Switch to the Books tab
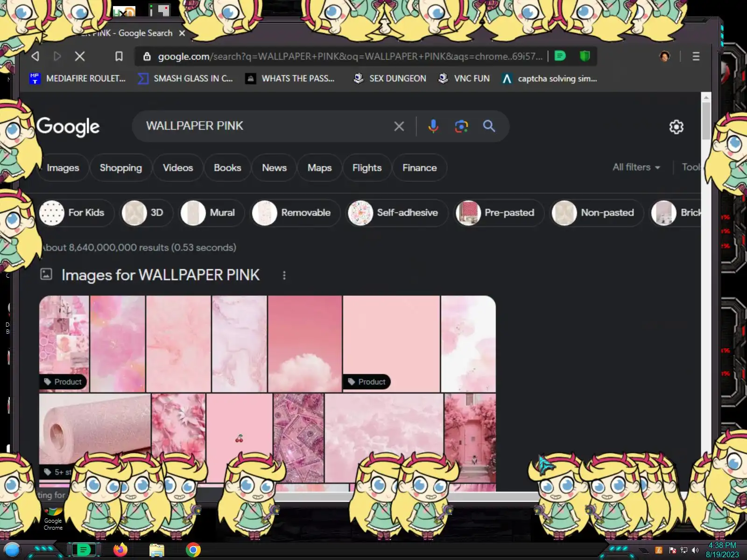Image resolution: width=747 pixels, height=560 pixels. click(227, 168)
